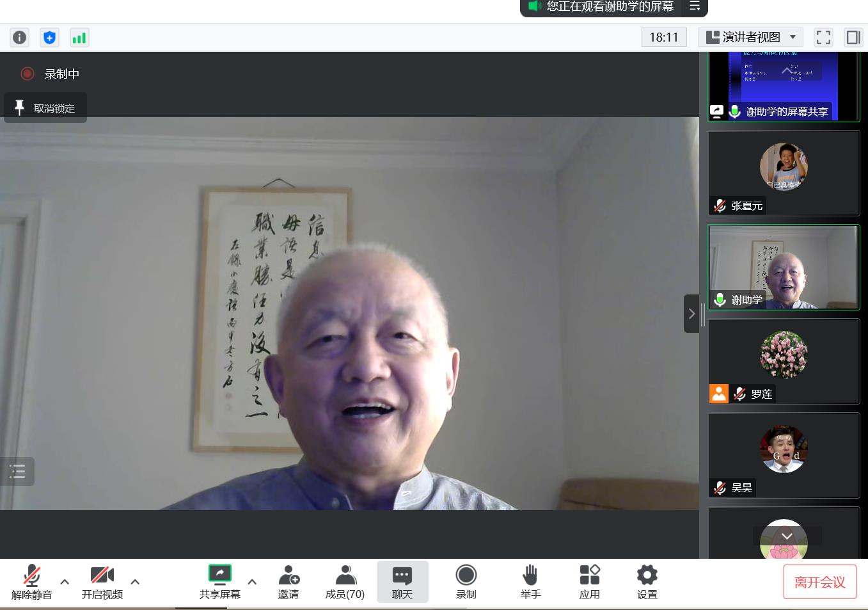The width and height of the screenshot is (868, 610).
Task: Open the 成员(70) participants list
Action: (x=345, y=582)
